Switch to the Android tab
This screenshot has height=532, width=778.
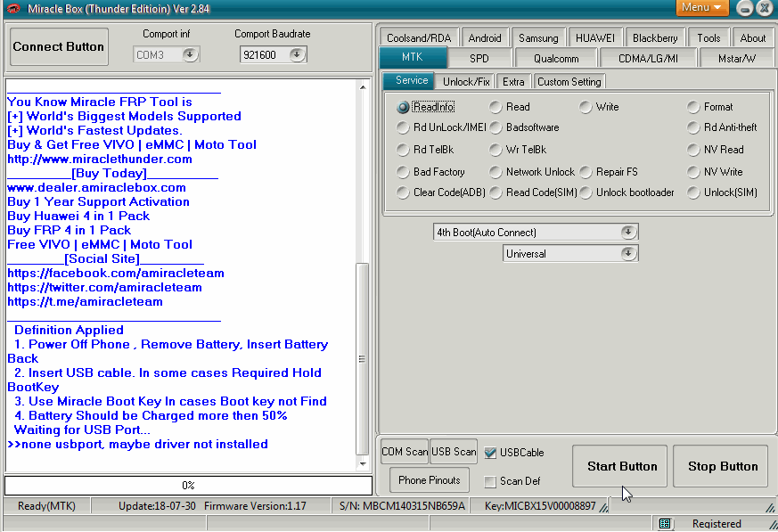(485, 38)
